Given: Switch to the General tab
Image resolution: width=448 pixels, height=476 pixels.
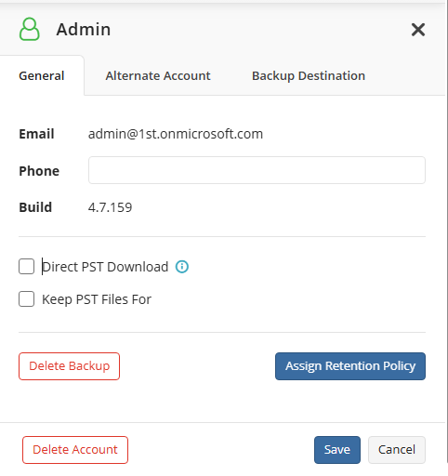Looking at the screenshot, I should click(x=42, y=75).
